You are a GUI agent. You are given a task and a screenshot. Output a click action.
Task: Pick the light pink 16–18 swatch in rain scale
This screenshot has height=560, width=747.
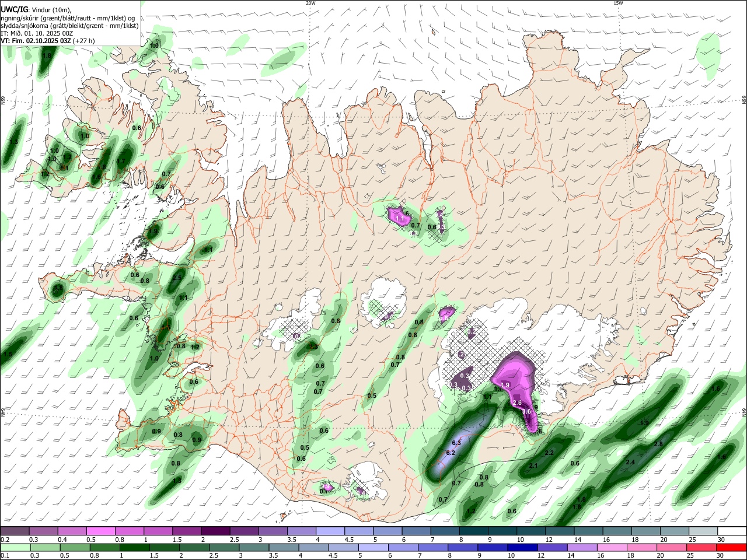click(612, 547)
